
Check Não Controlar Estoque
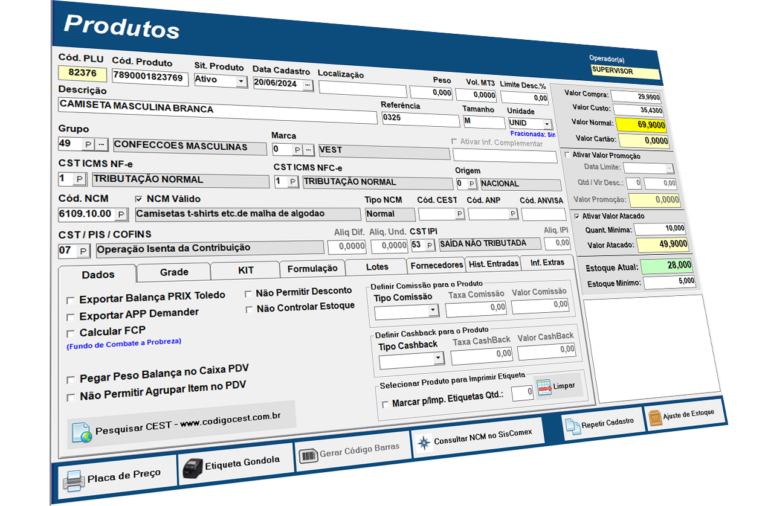[x=249, y=310]
